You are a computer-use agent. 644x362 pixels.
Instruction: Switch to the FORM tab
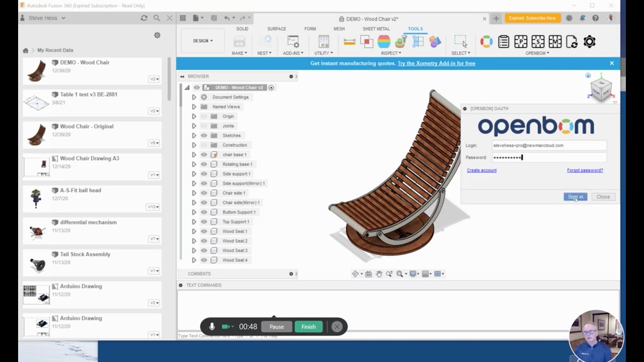click(310, 29)
